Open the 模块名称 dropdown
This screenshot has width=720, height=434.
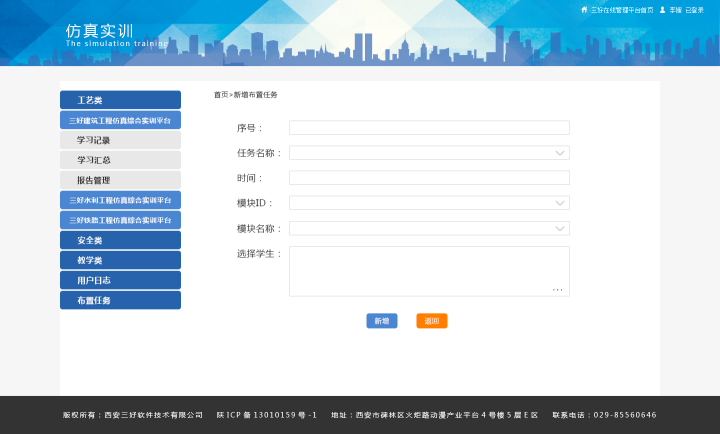(560, 228)
